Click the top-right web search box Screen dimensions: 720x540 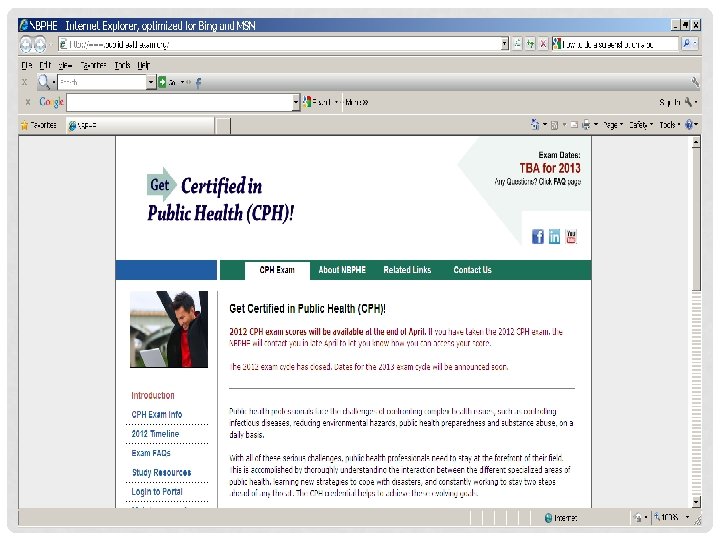615,44
